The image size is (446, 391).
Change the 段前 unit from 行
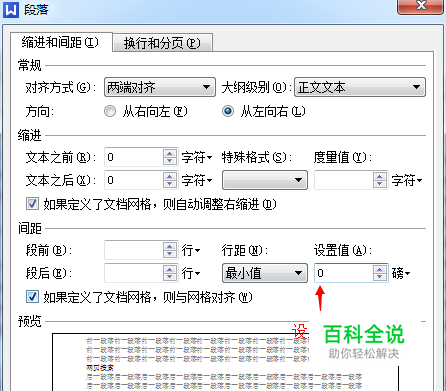point(191,250)
